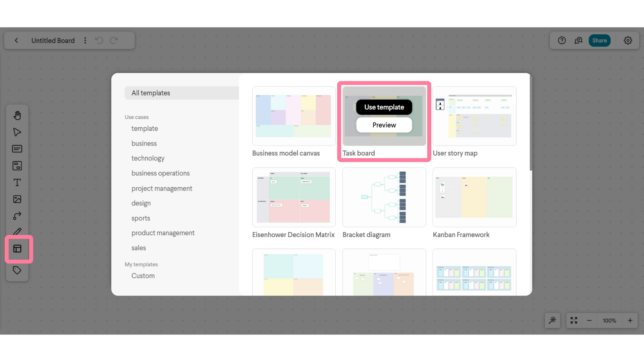Select the connector line tool
Viewport: 644px width, 362px height.
point(17,216)
